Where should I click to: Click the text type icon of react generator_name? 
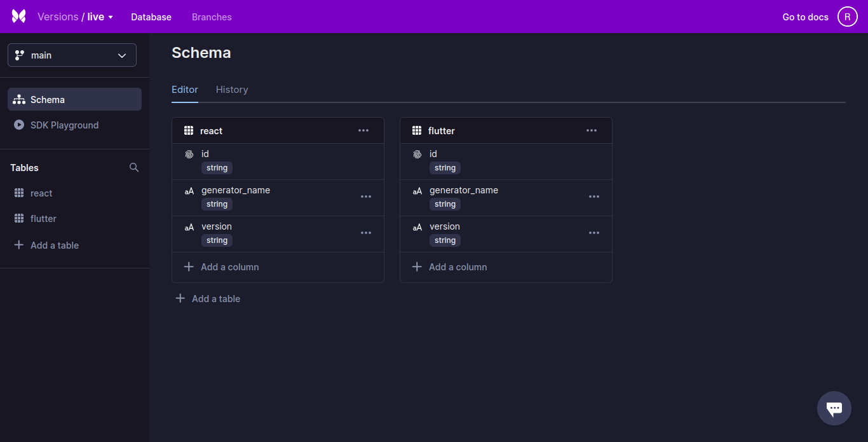point(189,191)
